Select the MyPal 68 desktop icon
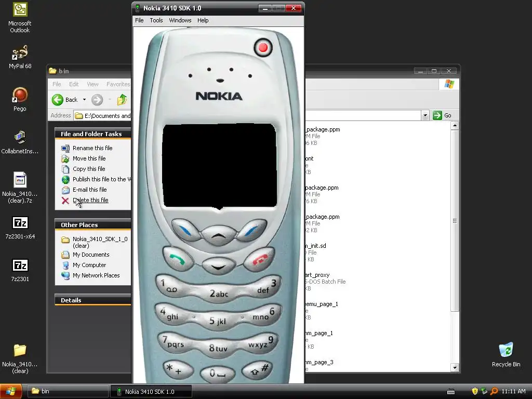Image resolution: width=532 pixels, height=399 pixels. point(20,57)
